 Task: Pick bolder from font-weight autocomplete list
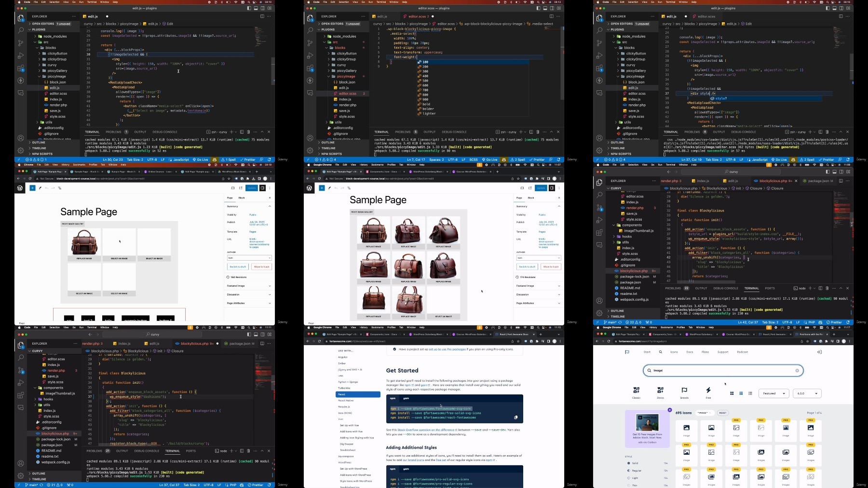coord(473,109)
